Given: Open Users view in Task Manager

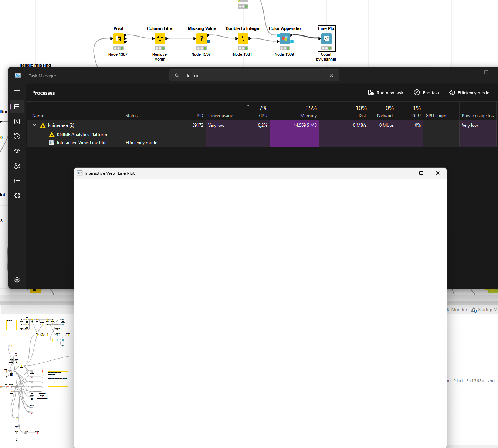Looking at the screenshot, I should pyautogui.click(x=17, y=166).
